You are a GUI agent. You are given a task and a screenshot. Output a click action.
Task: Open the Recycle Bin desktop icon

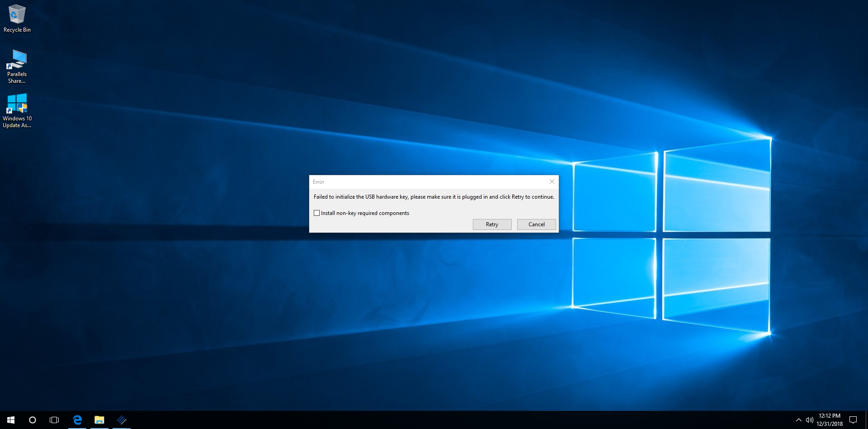point(17,18)
